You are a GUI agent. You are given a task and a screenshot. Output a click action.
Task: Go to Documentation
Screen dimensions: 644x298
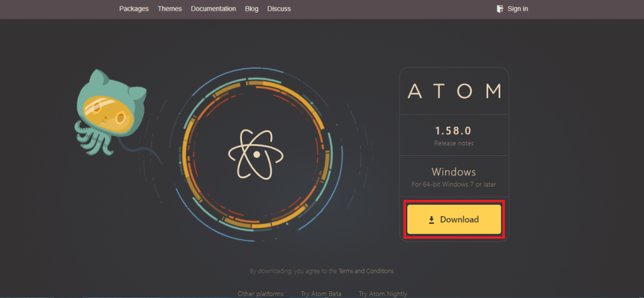coord(213,9)
